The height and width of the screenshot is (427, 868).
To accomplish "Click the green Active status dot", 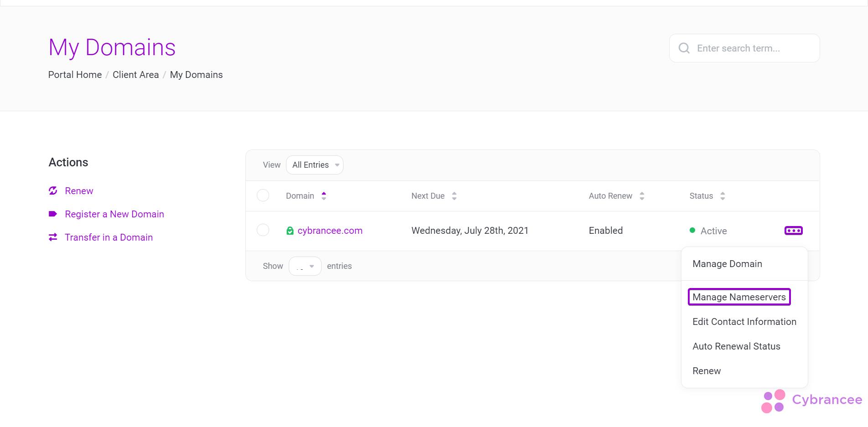I will click(692, 231).
